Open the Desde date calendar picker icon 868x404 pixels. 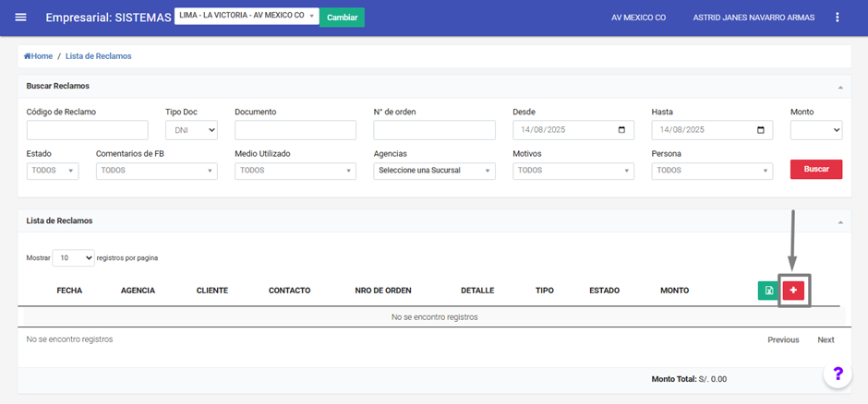621,130
